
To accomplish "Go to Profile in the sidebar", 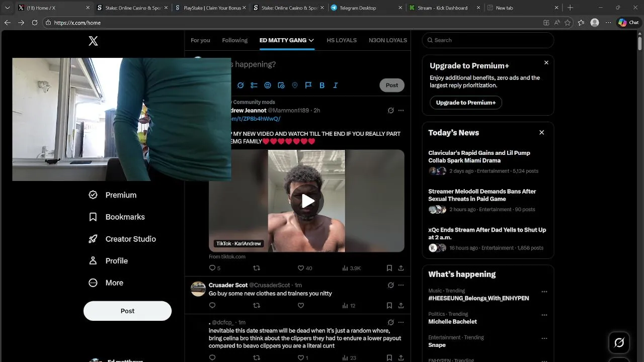I will click(108, 261).
